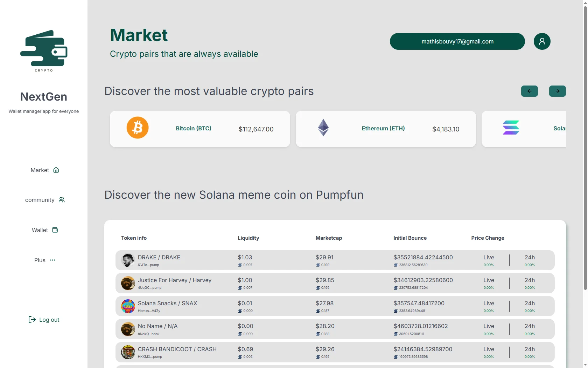588x368 pixels.
Task: Open the community people icon
Action: 62,200
